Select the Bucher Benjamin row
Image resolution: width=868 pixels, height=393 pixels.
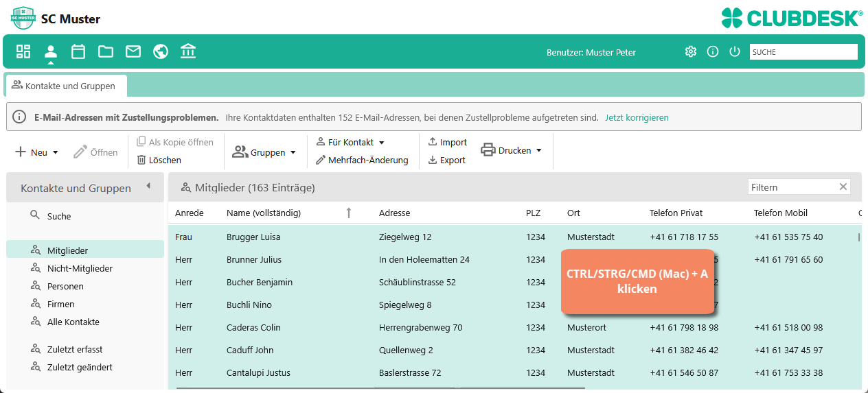tap(515, 282)
